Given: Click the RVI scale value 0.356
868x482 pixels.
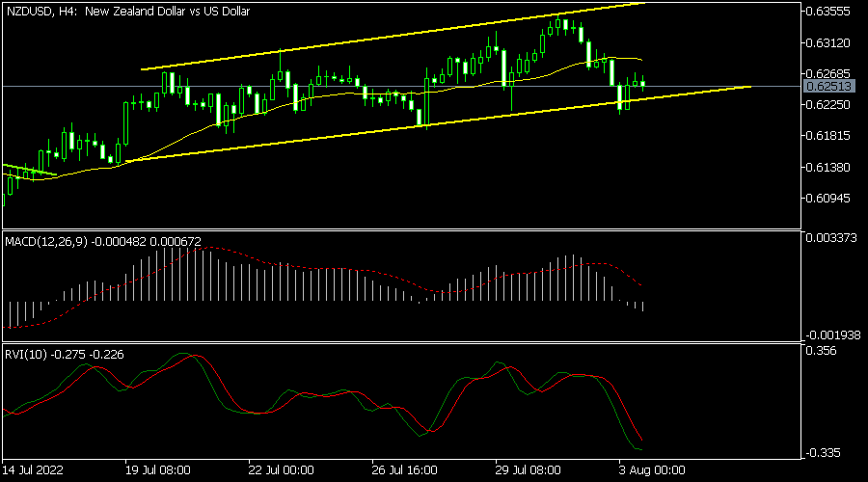Looking at the screenshot, I should point(822,351).
